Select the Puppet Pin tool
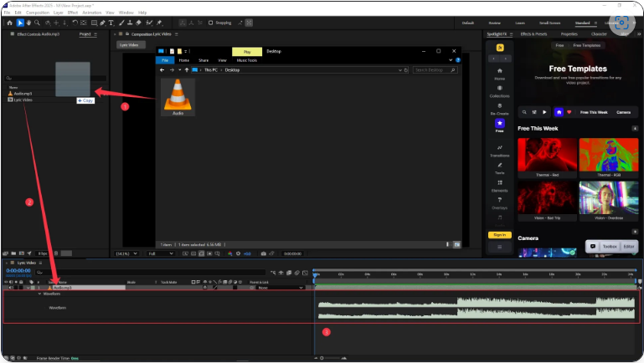 tap(159, 23)
